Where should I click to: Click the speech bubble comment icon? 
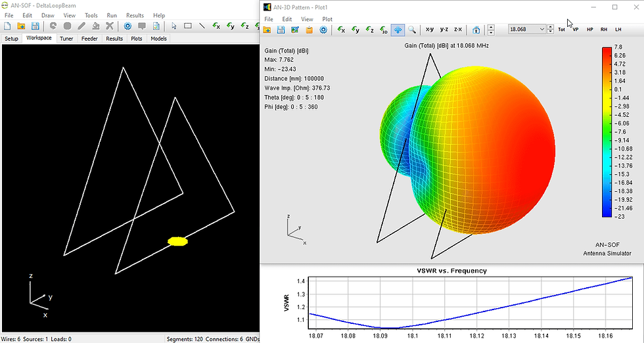(142, 26)
